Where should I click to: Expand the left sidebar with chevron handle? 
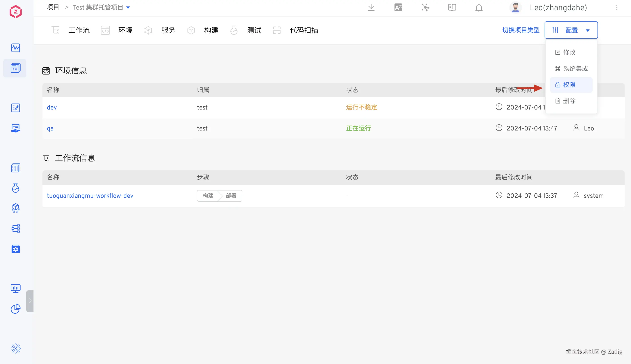click(x=30, y=301)
